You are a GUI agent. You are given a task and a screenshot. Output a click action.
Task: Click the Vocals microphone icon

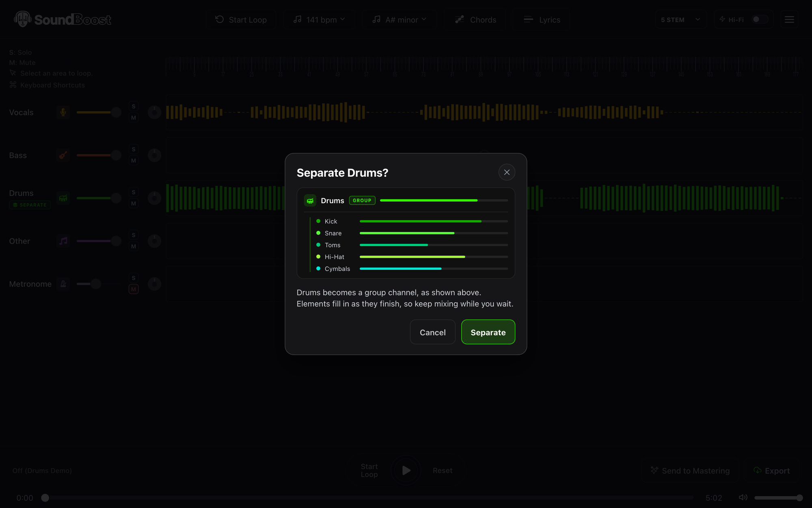63,112
